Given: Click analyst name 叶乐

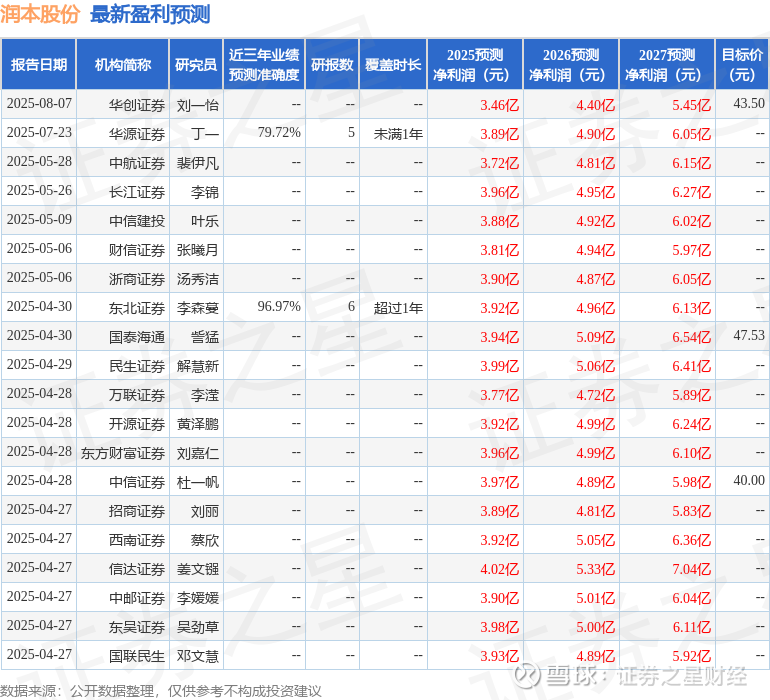Looking at the screenshot, I should [x=205, y=221].
